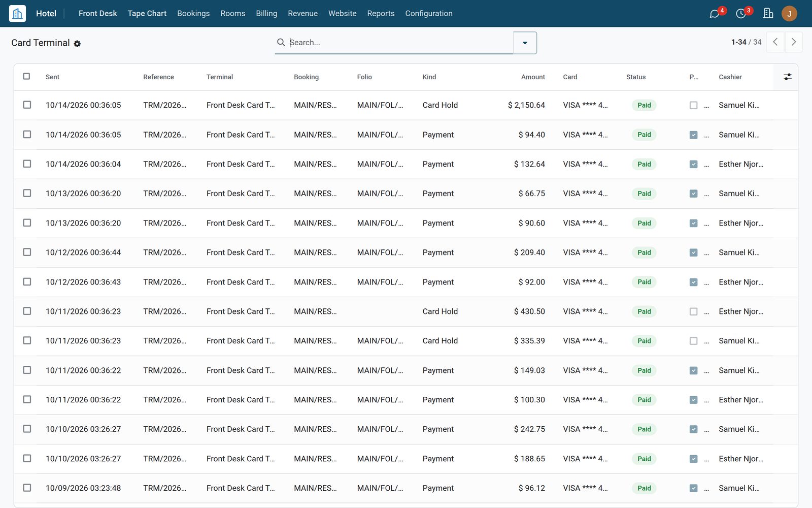
Task: Click the Paid status badge for $ 209.40
Action: pos(644,252)
